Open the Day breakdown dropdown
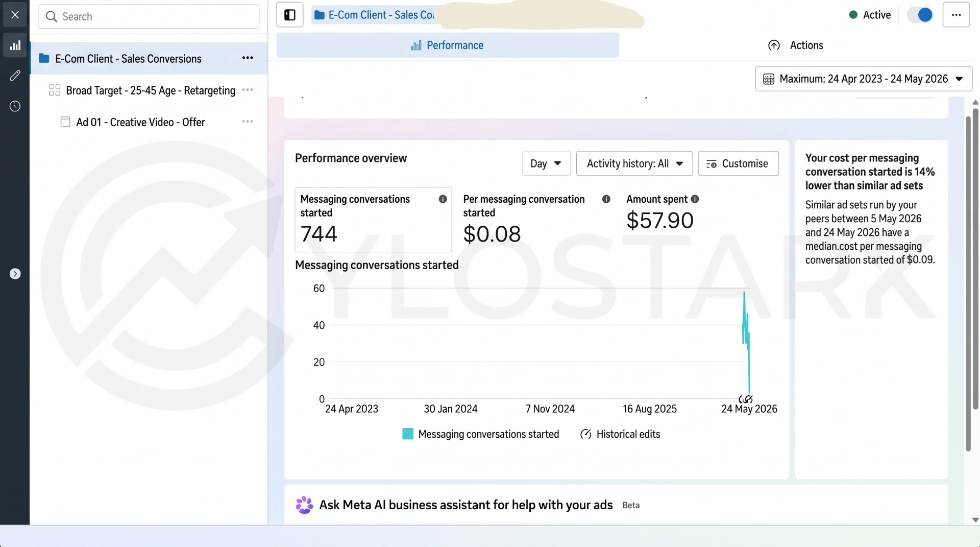980x547 pixels. [546, 163]
